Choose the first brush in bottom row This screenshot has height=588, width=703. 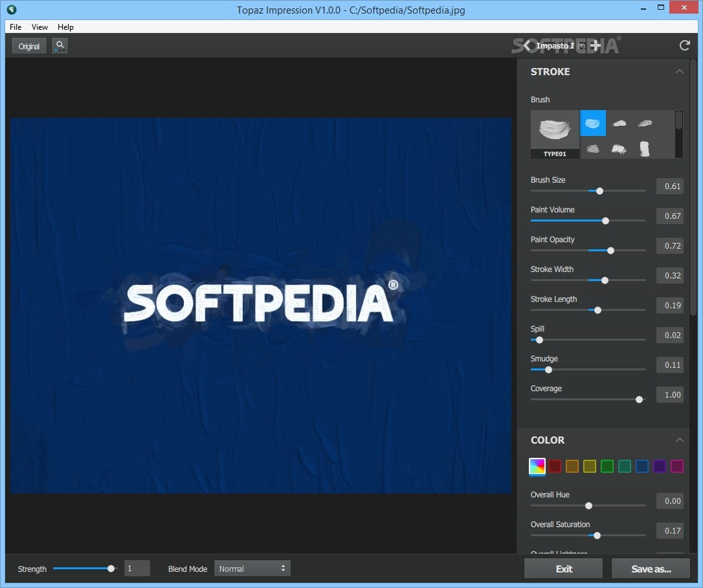coord(593,148)
